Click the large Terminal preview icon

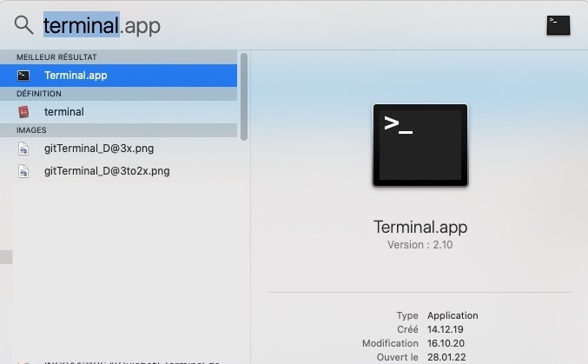(420, 145)
